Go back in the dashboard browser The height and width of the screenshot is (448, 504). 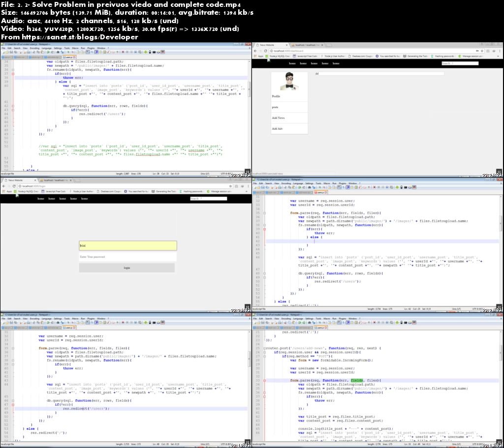point(255,51)
